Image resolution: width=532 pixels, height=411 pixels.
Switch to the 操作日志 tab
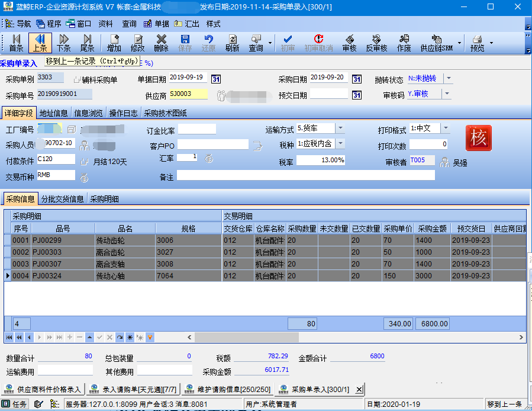[124, 113]
